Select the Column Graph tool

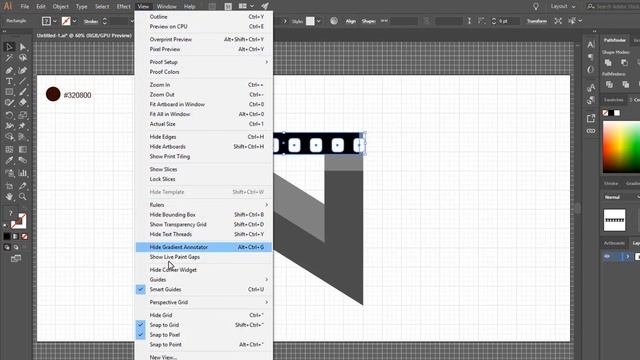pos(23,173)
